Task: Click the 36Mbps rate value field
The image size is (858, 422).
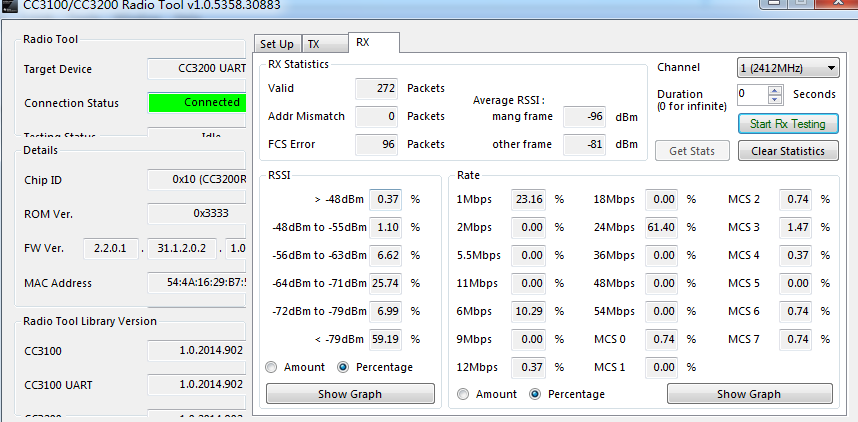Action: click(662, 256)
